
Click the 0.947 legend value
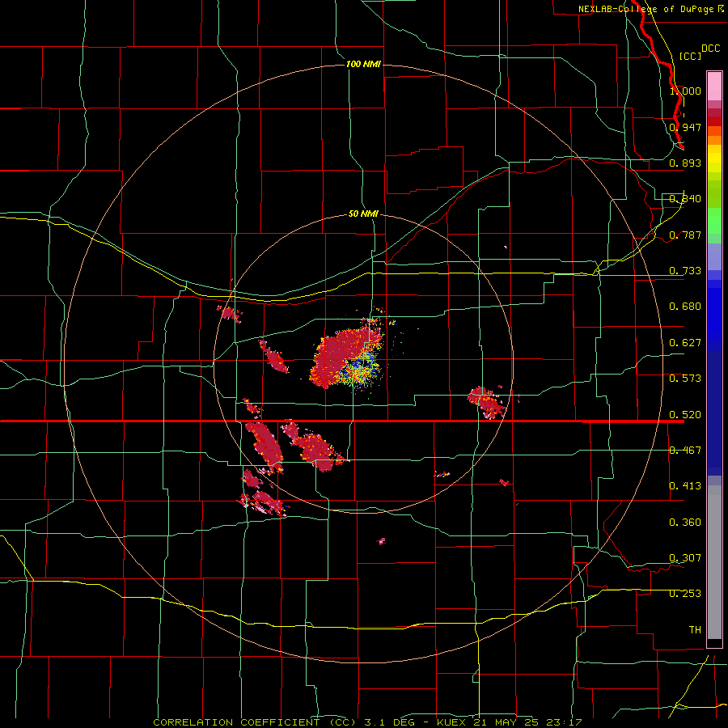click(x=685, y=127)
